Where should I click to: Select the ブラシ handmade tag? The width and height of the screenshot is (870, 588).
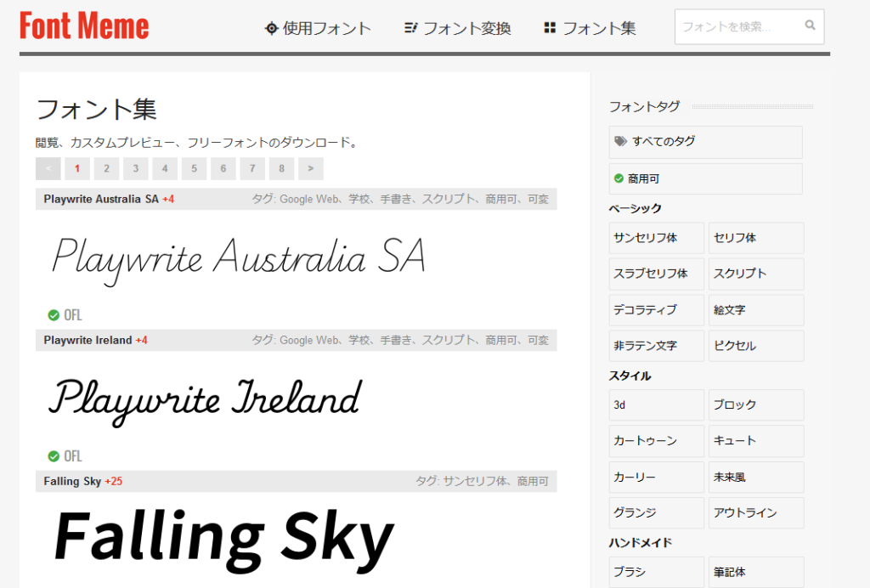click(x=657, y=572)
